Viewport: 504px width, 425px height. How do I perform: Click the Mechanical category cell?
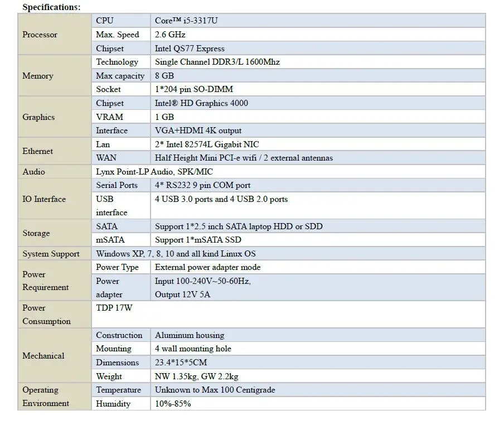tap(55, 355)
